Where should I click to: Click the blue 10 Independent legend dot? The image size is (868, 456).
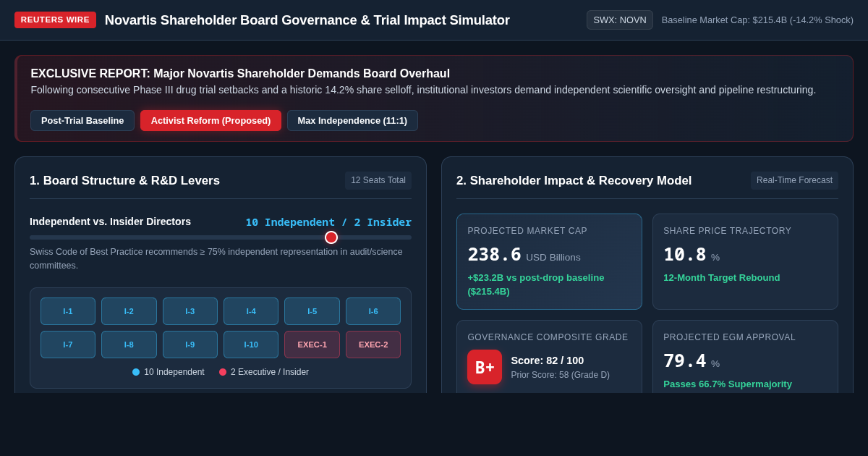136,372
